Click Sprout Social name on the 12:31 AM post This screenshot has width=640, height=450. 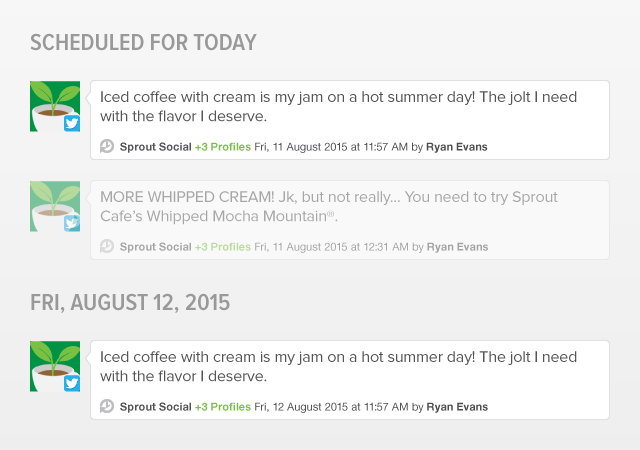(x=156, y=247)
